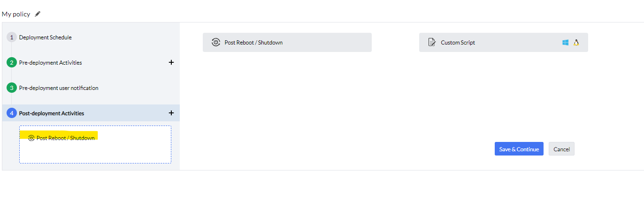Click the Save & Continue button

[519, 149]
